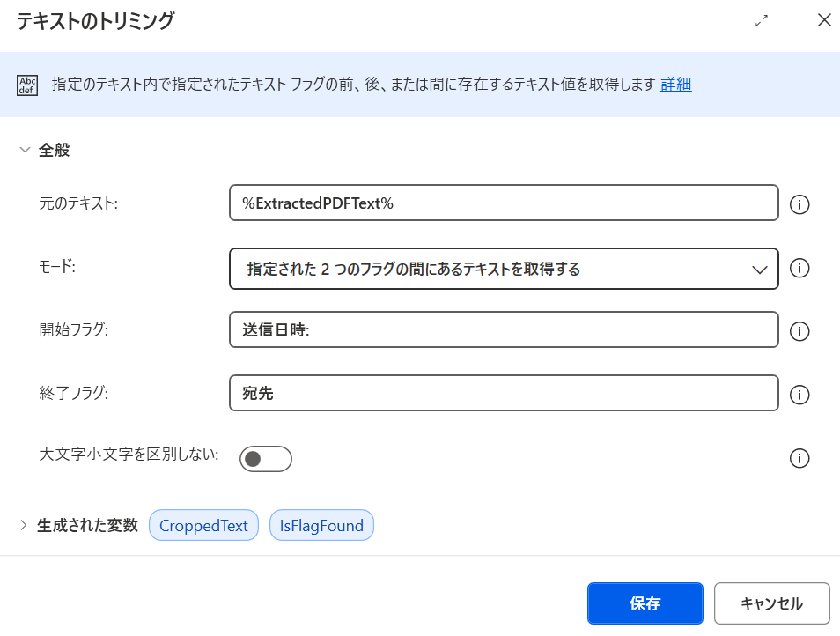This screenshot has height=636, width=840.
Task: Click the 保存 button
Action: (x=645, y=603)
